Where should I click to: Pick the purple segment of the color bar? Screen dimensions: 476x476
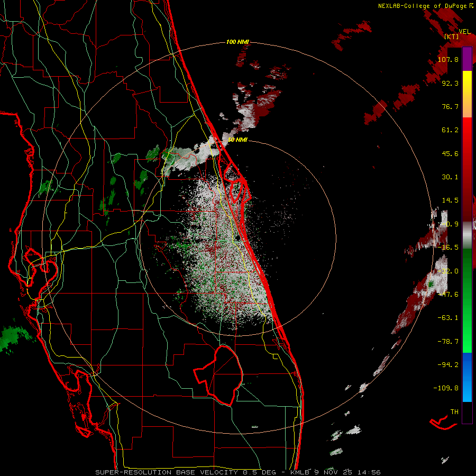point(467,59)
